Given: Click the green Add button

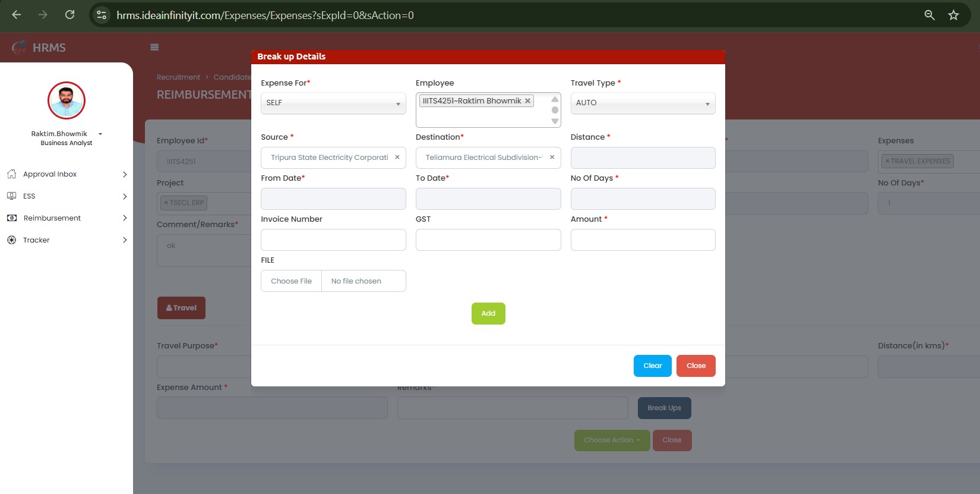Looking at the screenshot, I should 488,313.
